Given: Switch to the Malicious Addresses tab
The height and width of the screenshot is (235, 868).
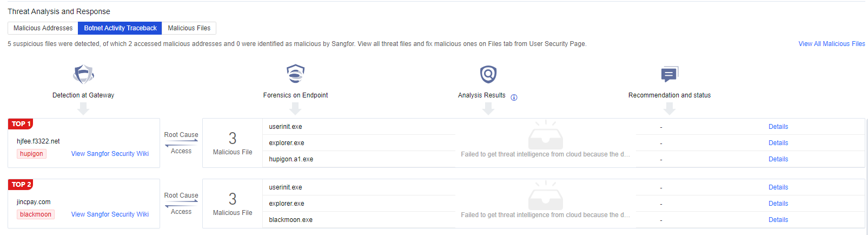Looking at the screenshot, I should tap(43, 28).
